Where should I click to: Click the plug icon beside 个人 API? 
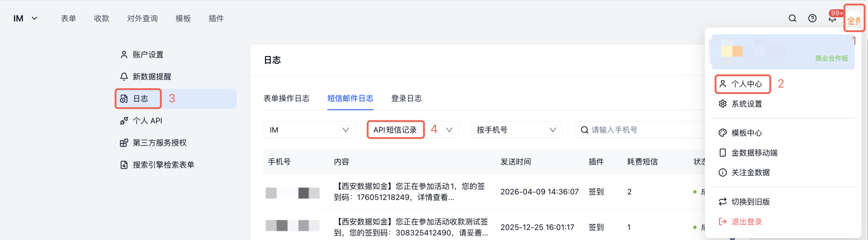pyautogui.click(x=124, y=121)
